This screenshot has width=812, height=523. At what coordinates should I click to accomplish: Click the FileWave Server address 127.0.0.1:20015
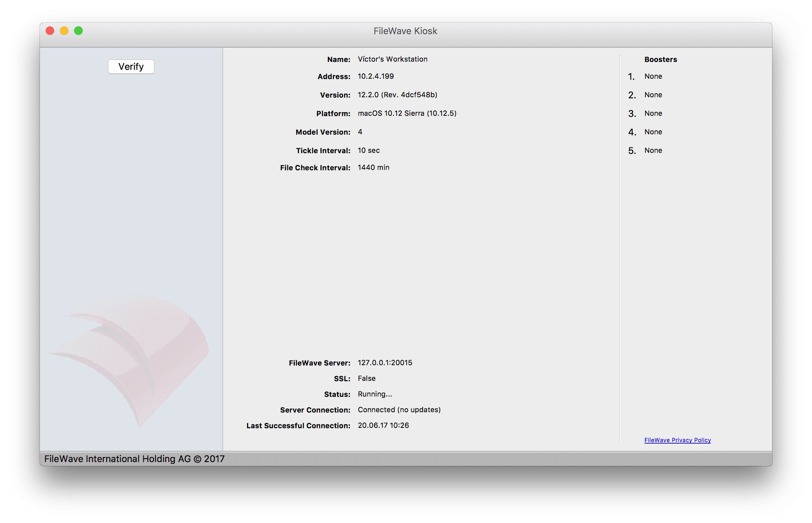point(385,363)
